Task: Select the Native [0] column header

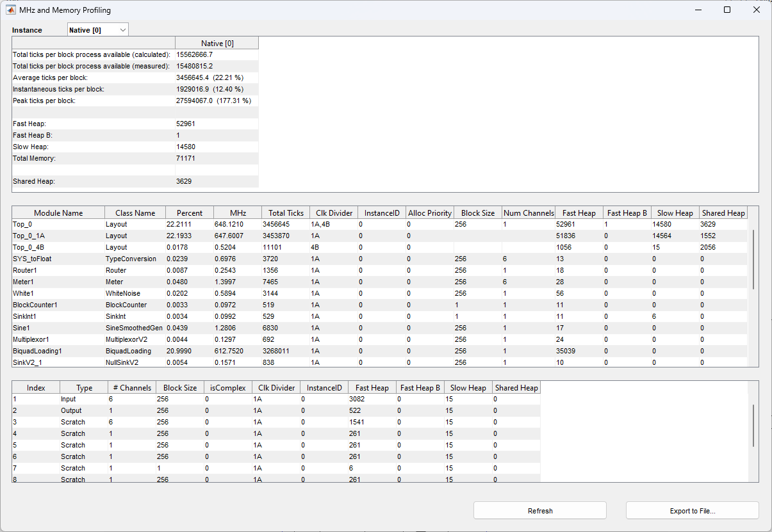Action: click(217, 43)
